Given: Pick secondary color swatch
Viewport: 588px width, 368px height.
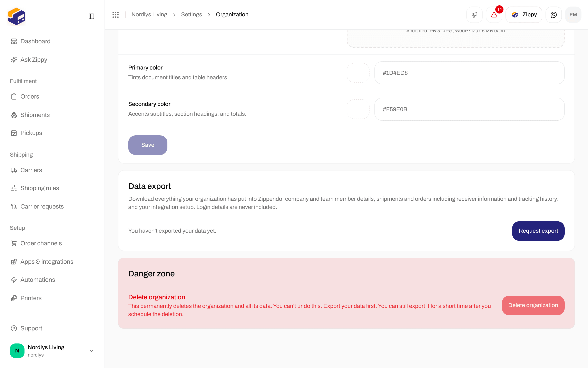Looking at the screenshot, I should [x=358, y=109].
